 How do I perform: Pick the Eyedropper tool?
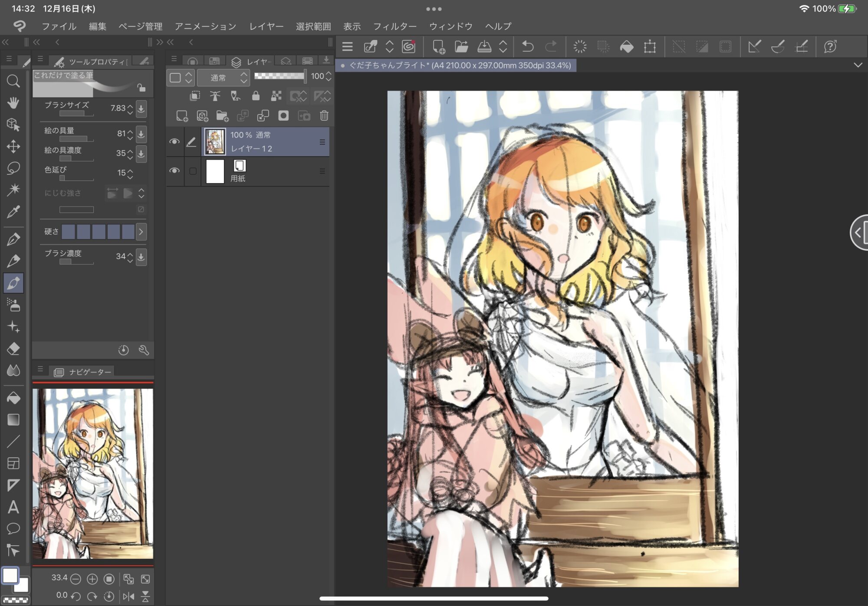(x=13, y=212)
